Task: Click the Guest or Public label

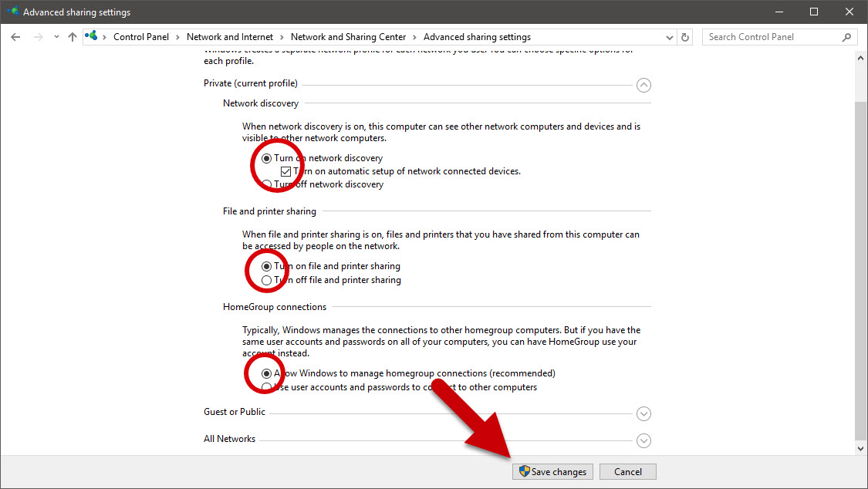Action: (235, 412)
